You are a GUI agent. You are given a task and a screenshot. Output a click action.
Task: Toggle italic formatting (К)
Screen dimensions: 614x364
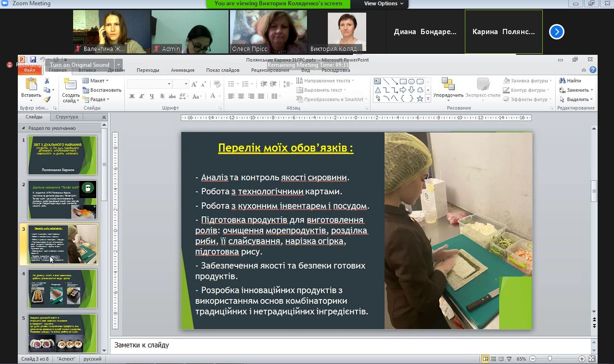coord(142,96)
